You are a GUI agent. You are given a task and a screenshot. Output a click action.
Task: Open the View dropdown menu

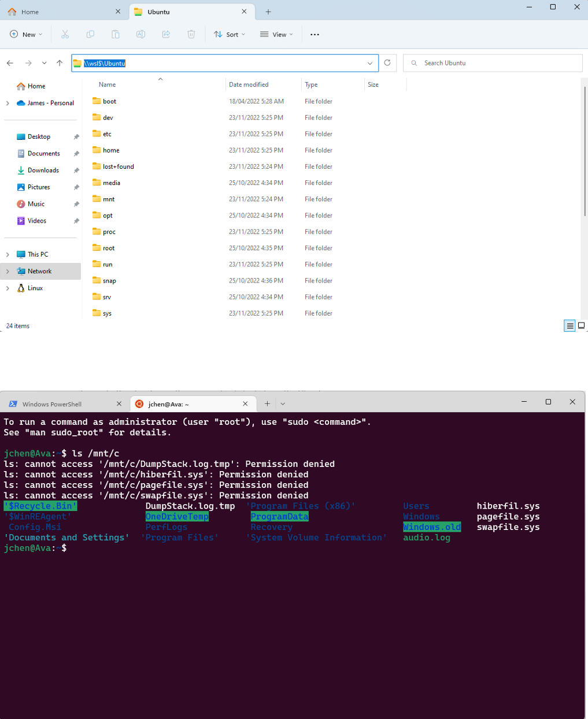(x=276, y=35)
